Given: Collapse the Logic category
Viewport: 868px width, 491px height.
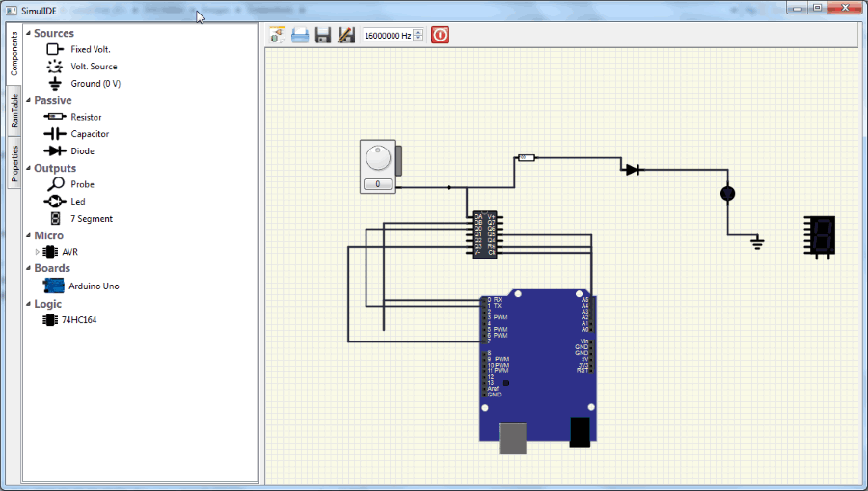Looking at the screenshot, I should tap(28, 304).
